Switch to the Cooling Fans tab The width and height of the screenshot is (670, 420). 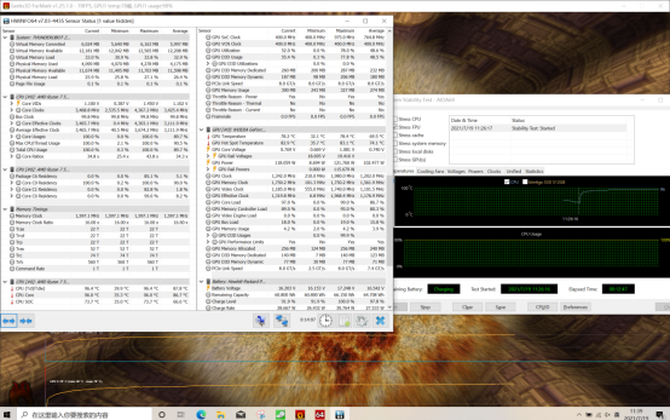point(431,171)
